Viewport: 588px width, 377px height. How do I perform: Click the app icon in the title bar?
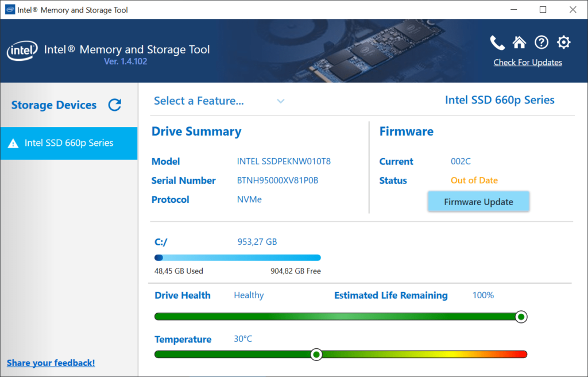[10, 9]
